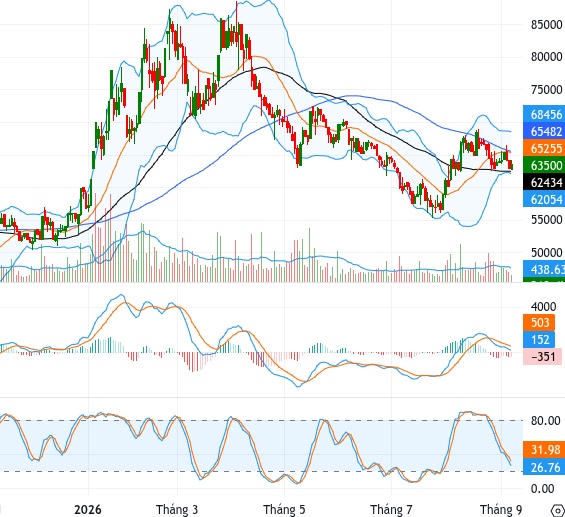Select the Tháng 7 time axis label
Image resolution: width=565 pixels, height=517 pixels.
tap(391, 509)
